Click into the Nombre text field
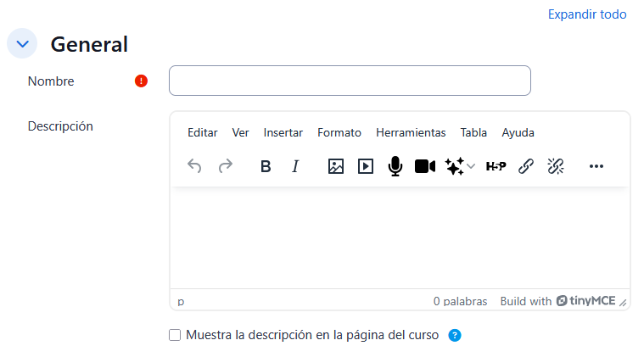The width and height of the screenshot is (644, 357). (x=350, y=81)
